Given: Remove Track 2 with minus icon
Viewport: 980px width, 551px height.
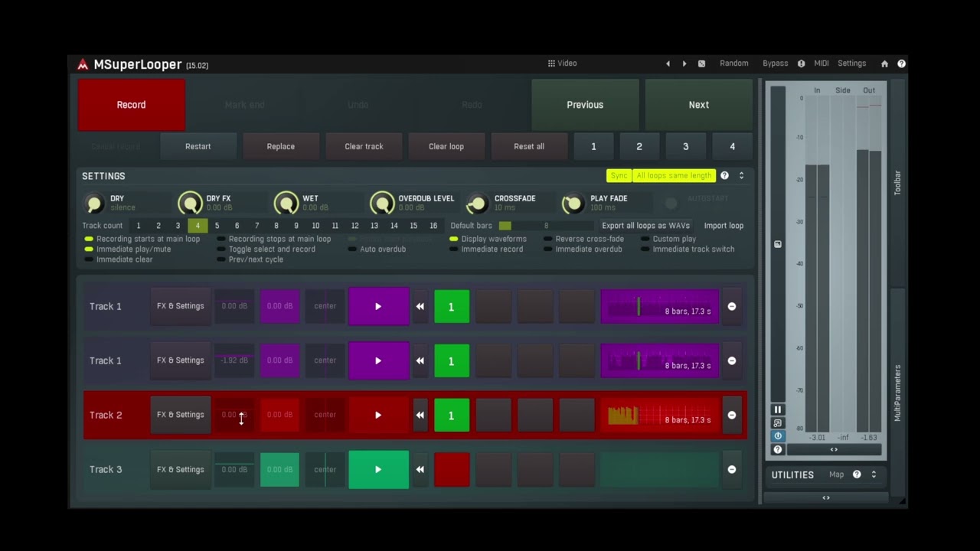Looking at the screenshot, I should pos(732,415).
